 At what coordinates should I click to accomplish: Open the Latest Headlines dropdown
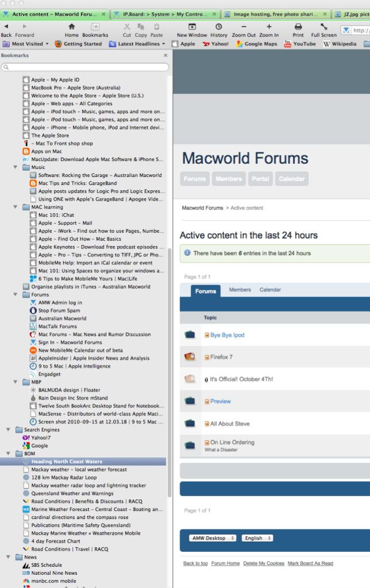(x=137, y=44)
